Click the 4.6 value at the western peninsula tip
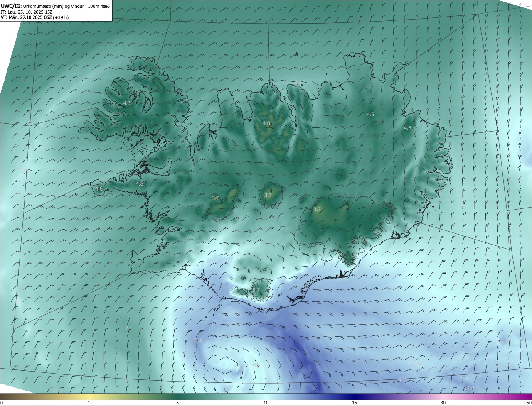The width and height of the screenshot is (532, 406). (x=99, y=189)
